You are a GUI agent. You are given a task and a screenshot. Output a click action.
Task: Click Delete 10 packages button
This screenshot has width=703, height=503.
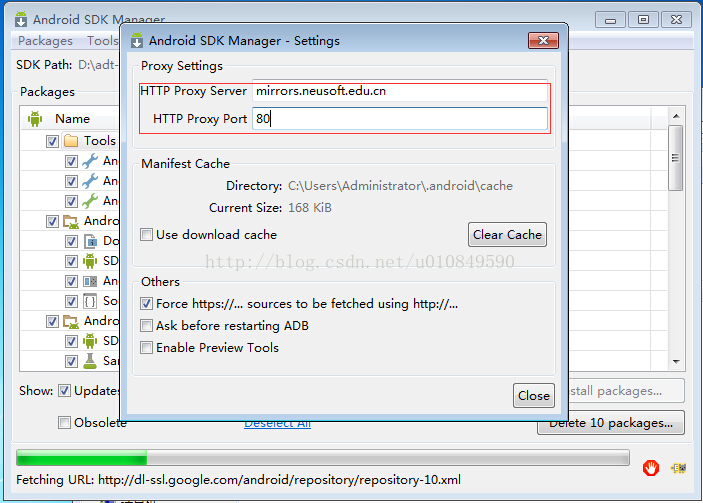pos(611,424)
